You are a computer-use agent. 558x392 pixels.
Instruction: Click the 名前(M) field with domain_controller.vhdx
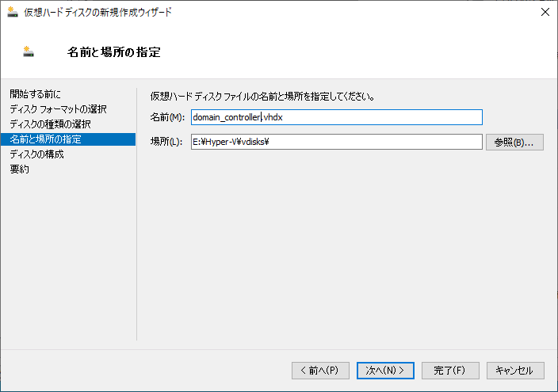point(337,117)
